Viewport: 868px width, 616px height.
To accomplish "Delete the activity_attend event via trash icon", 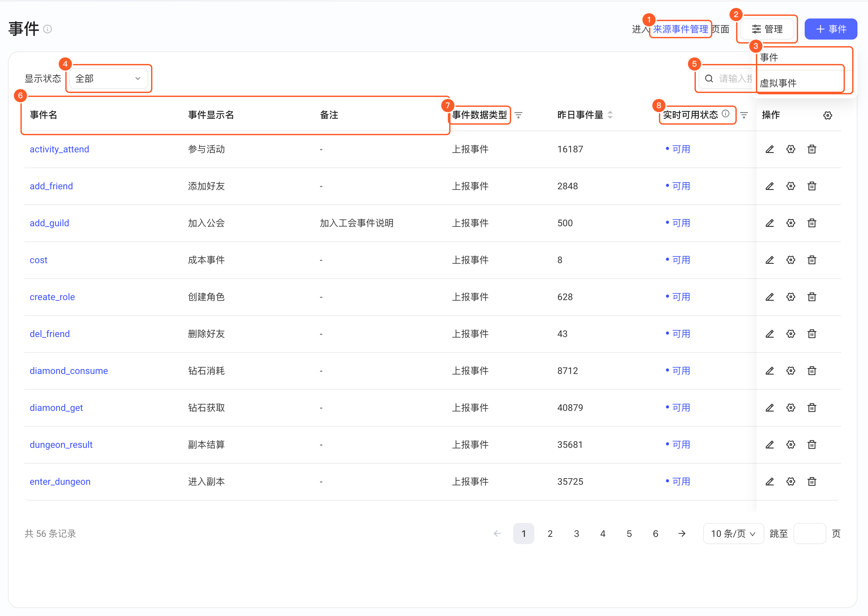I will point(812,149).
